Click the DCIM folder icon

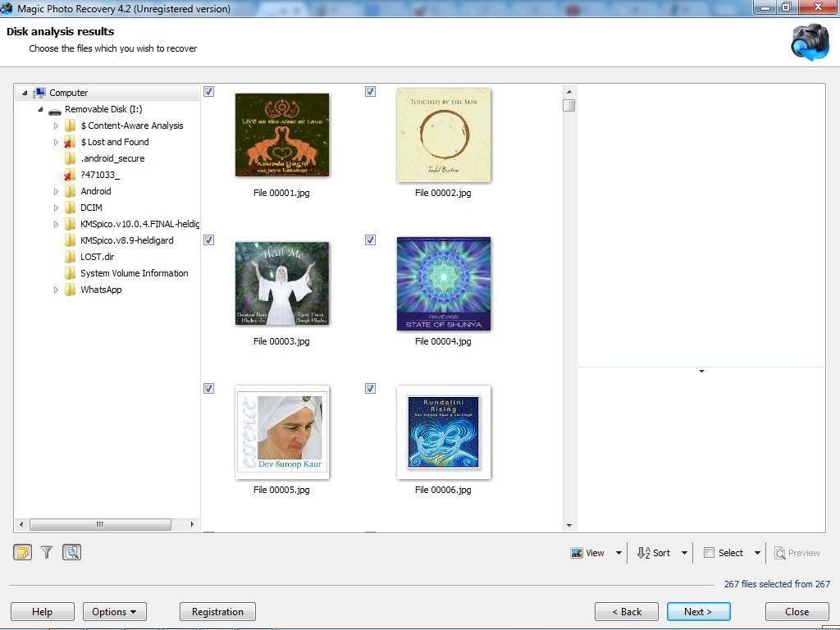[x=70, y=208]
